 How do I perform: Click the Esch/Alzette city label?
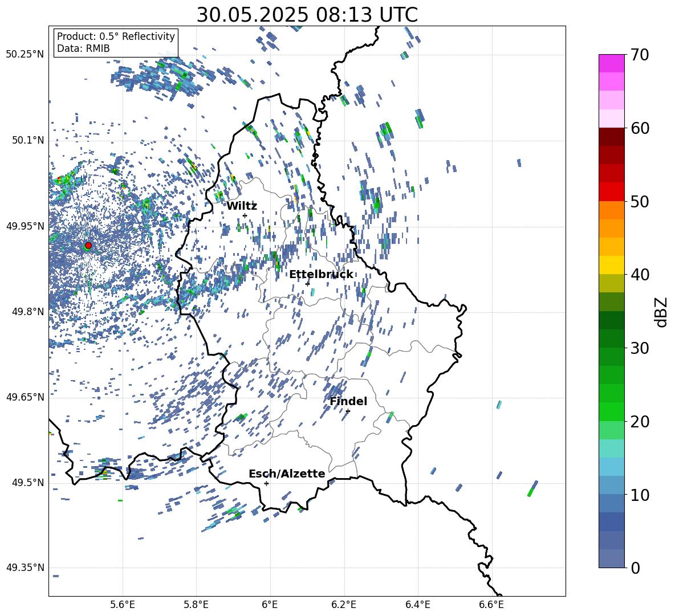coord(287,474)
